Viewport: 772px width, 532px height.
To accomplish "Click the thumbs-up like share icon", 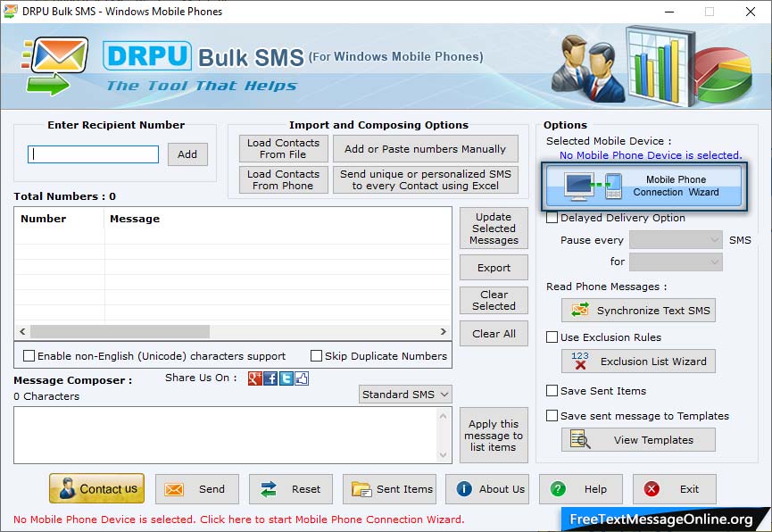I will pos(302,378).
